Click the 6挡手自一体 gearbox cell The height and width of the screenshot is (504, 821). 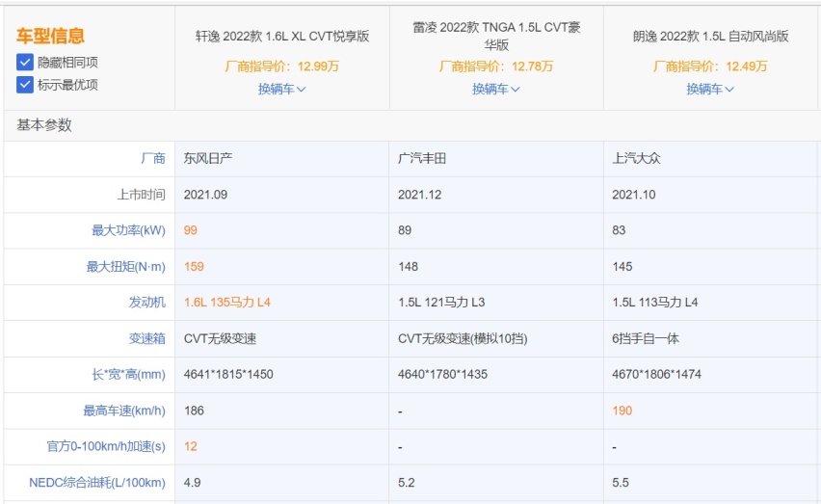[645, 338]
